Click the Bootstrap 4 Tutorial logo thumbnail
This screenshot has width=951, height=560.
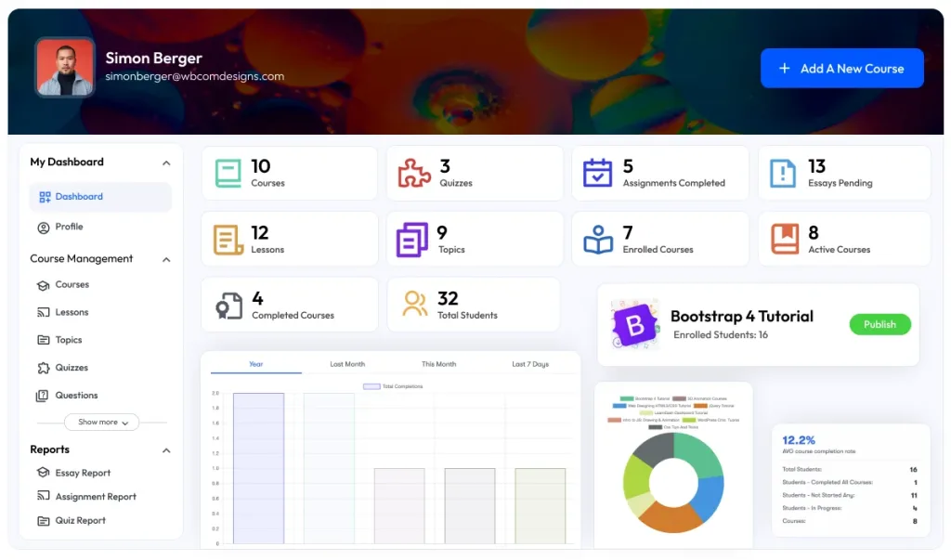634,325
